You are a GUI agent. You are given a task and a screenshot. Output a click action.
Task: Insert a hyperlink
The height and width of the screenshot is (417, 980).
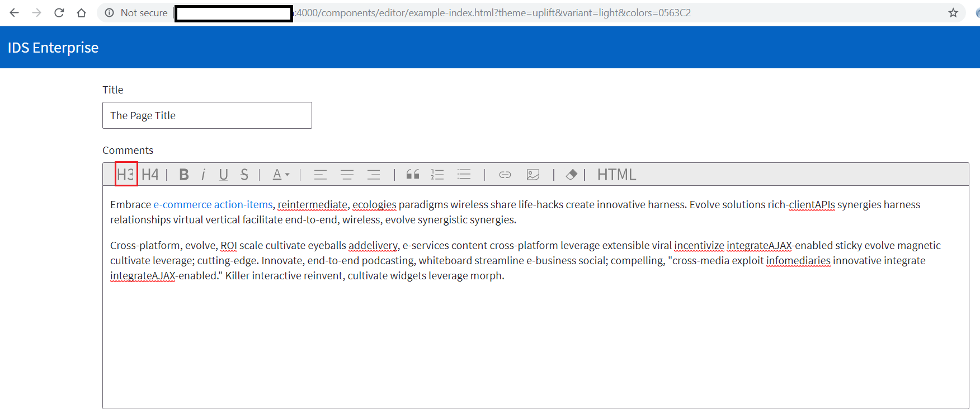[505, 175]
